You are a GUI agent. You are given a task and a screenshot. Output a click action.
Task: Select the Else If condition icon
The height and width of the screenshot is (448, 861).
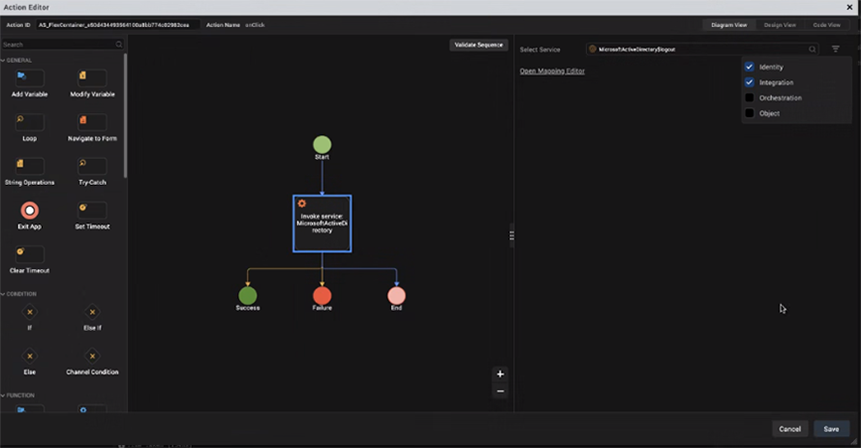click(x=92, y=312)
